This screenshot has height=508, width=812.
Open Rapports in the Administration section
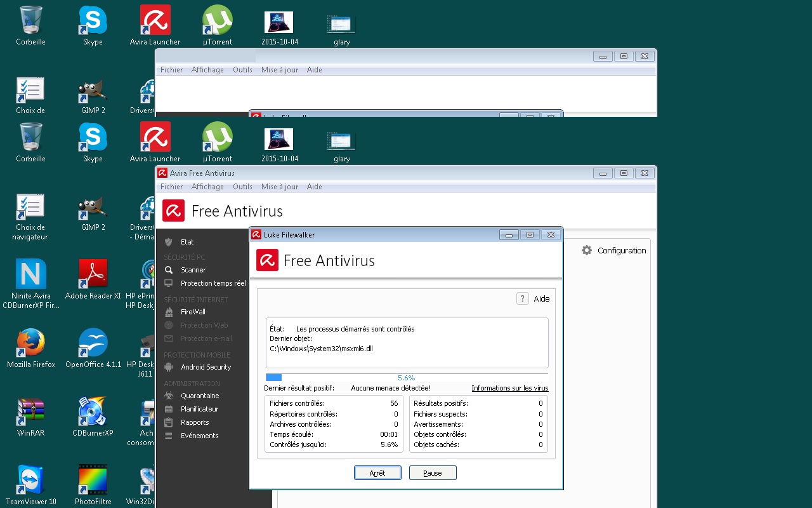point(194,422)
